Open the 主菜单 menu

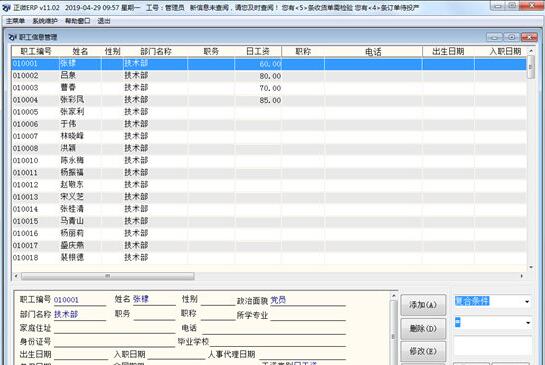click(15, 21)
